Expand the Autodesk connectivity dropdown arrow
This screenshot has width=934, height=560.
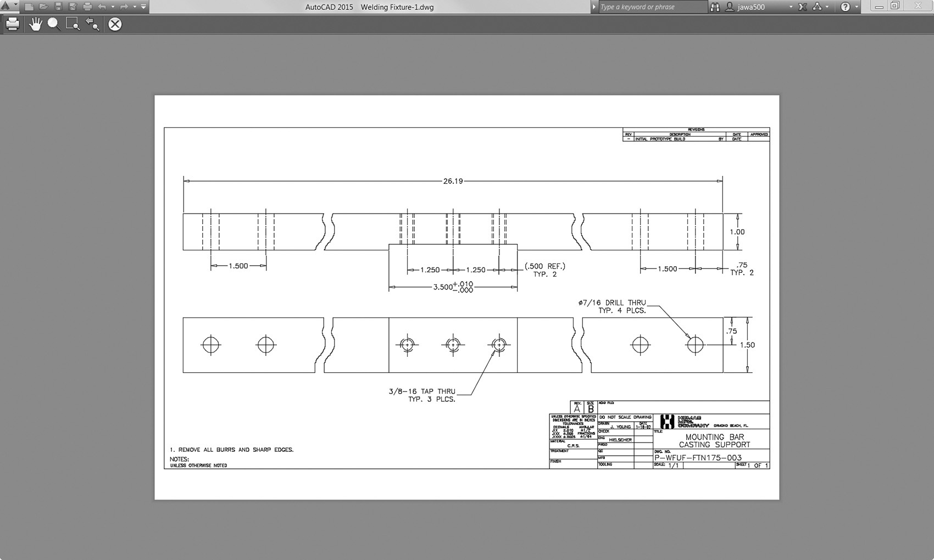(x=827, y=7)
